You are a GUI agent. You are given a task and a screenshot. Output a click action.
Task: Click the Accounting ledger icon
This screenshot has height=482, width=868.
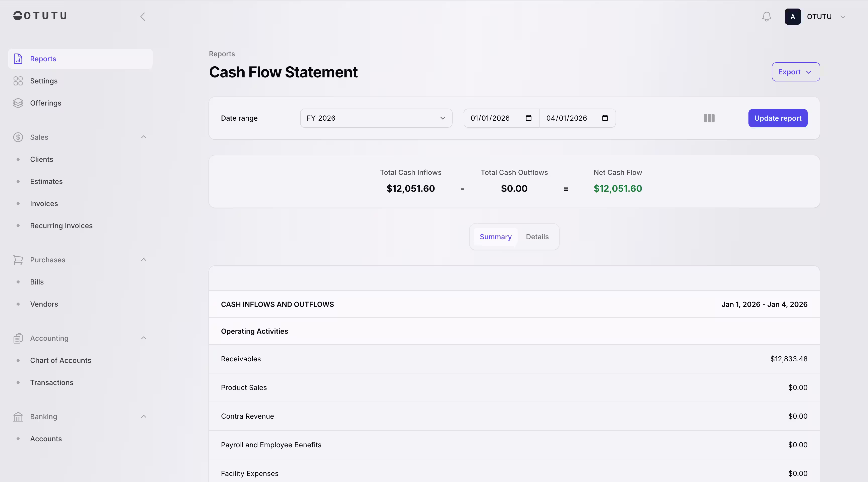coord(18,338)
